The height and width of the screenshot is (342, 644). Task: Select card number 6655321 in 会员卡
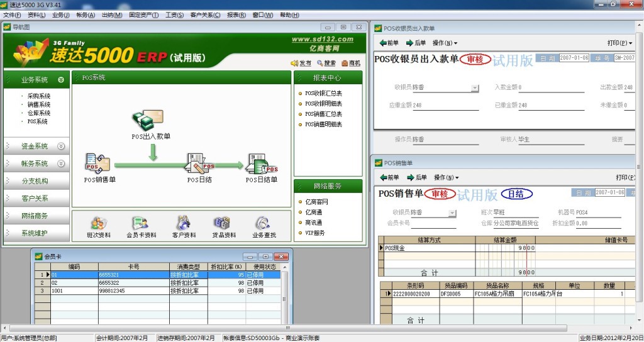coord(133,275)
